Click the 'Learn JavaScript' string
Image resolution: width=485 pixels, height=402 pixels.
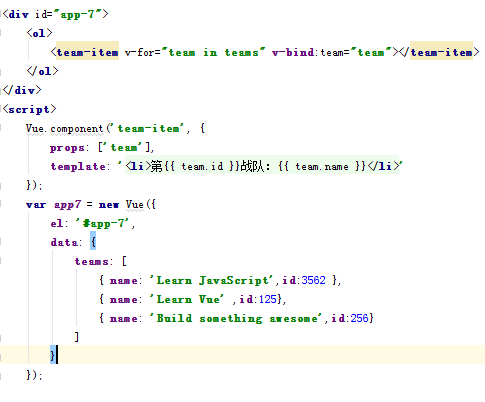[211, 280]
